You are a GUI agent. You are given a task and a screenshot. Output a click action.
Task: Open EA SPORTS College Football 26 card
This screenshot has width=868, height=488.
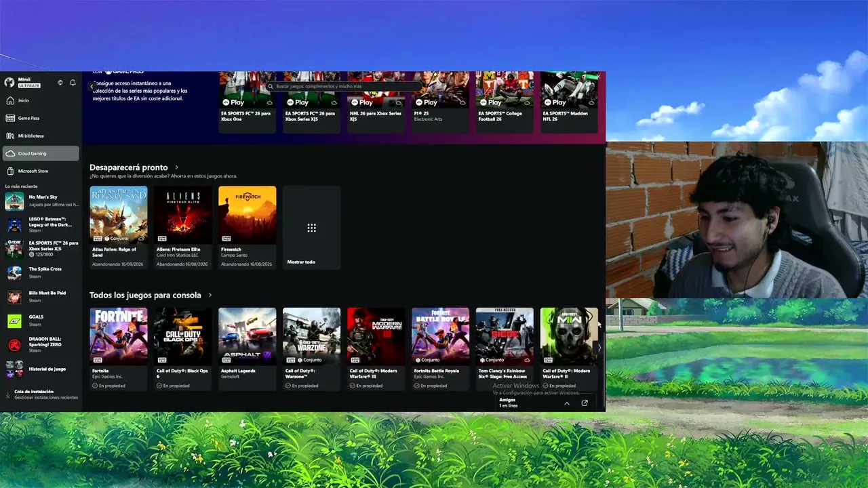[x=505, y=102]
